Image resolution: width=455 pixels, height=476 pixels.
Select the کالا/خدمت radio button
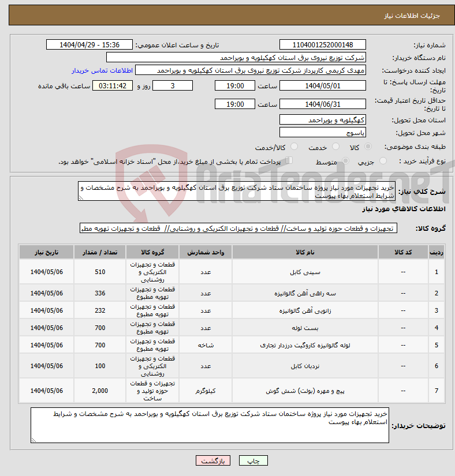[294, 147]
